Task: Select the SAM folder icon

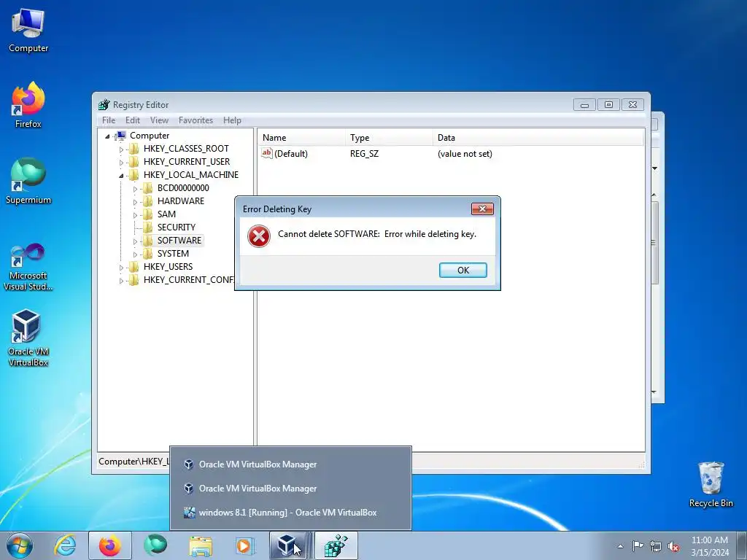Action: point(148,214)
